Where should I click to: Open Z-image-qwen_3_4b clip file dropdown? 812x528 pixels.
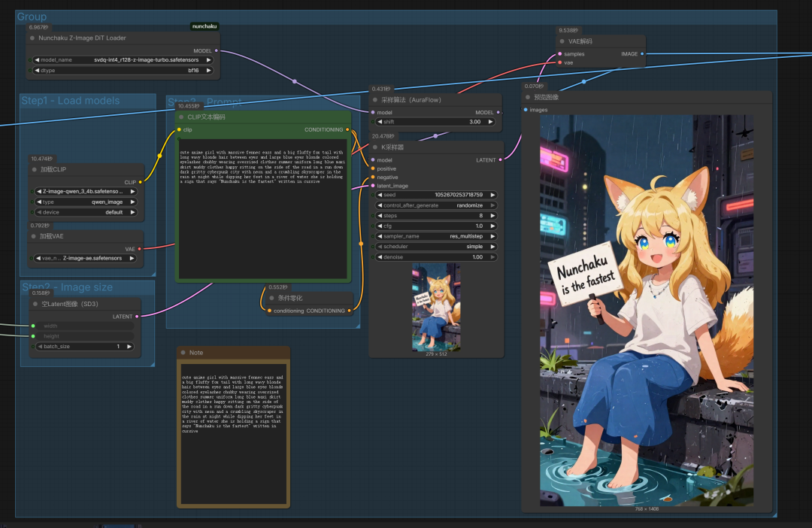point(86,191)
